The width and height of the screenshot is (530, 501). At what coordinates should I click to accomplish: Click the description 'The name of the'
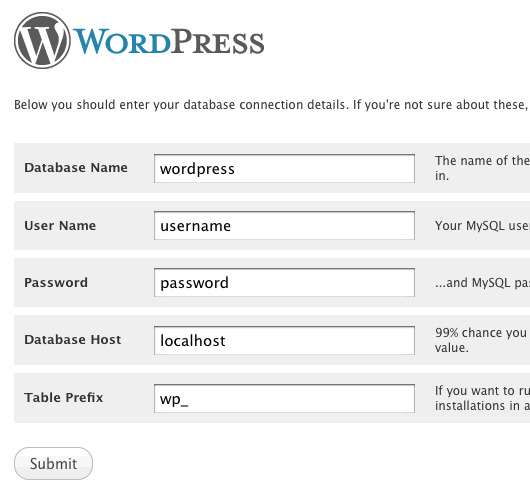click(482, 161)
